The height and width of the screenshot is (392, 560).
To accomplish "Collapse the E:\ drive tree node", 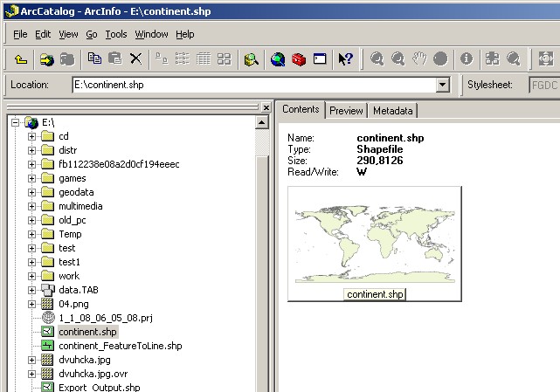I will (16, 122).
